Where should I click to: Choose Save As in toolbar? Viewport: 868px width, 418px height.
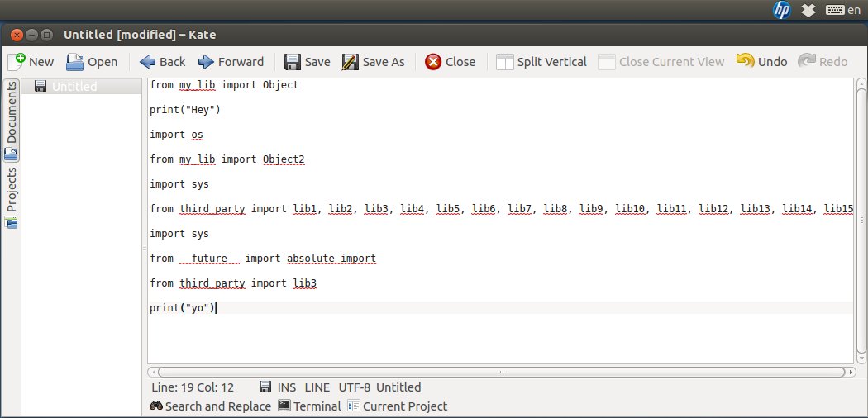pos(373,61)
